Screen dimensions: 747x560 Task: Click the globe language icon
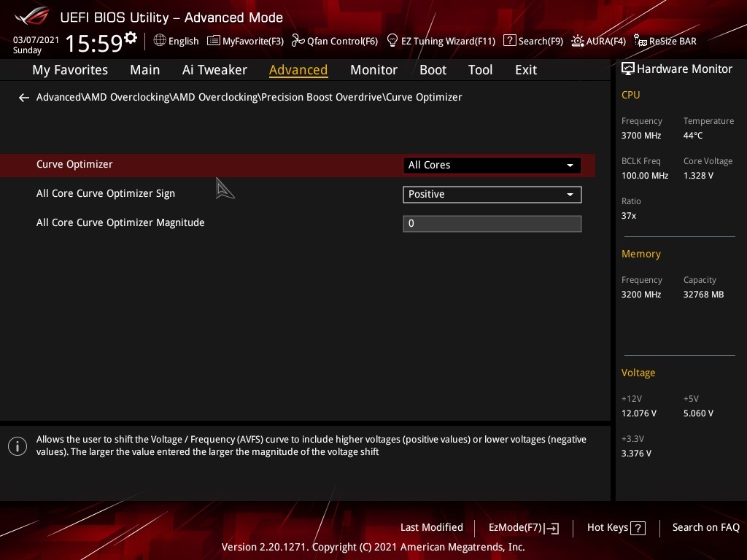[x=160, y=41]
